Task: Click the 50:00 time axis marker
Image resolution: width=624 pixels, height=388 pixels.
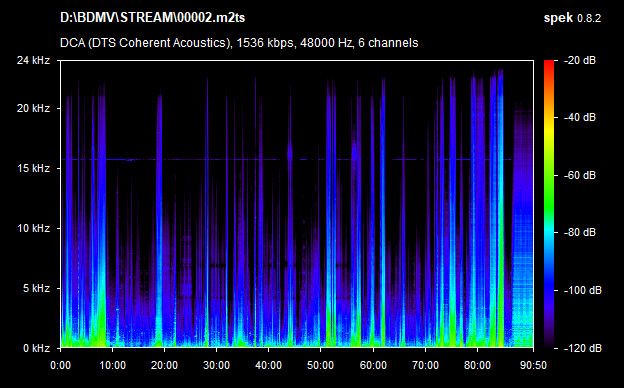Action: [x=320, y=365]
